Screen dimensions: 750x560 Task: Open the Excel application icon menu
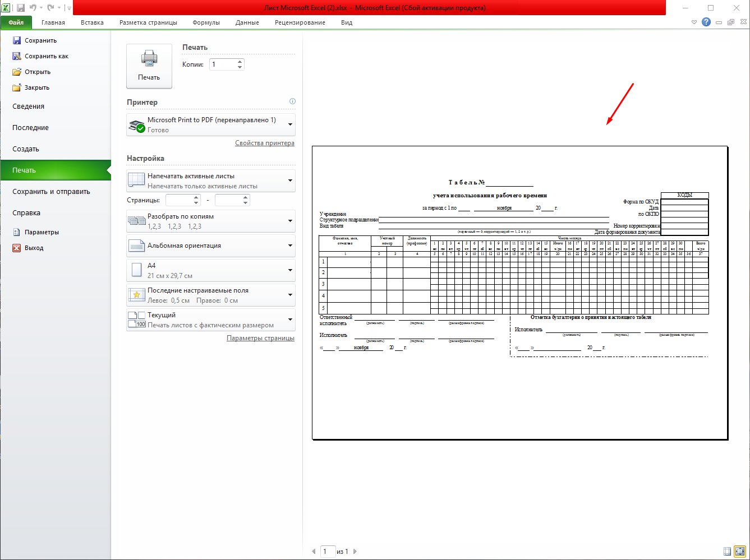[6, 8]
